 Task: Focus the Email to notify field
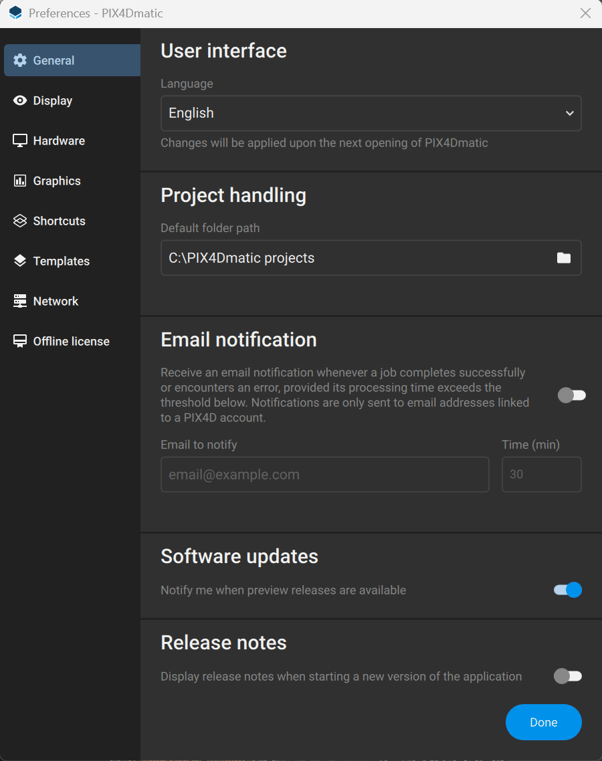click(325, 474)
